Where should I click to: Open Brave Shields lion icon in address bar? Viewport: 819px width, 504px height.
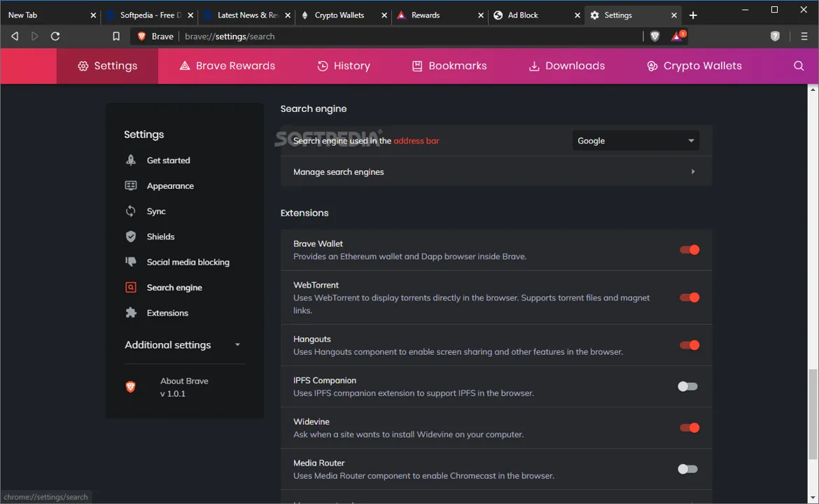[654, 36]
